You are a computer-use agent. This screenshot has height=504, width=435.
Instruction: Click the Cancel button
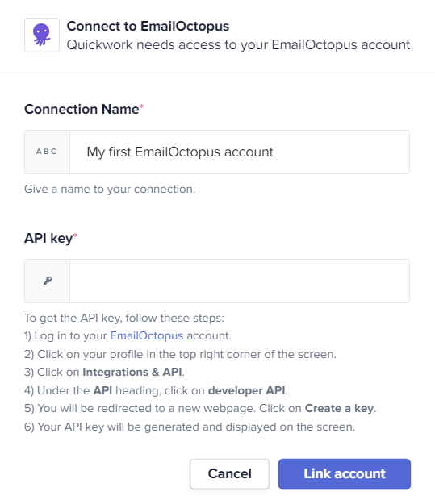[229, 474]
